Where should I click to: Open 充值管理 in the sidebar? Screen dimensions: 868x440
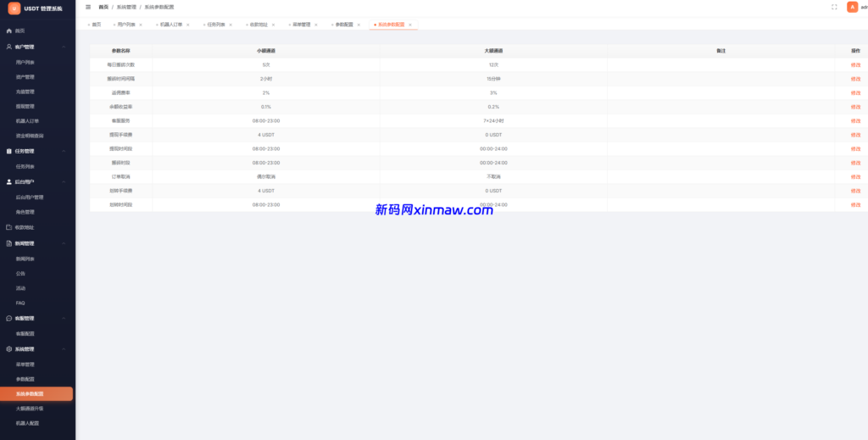tap(25, 92)
